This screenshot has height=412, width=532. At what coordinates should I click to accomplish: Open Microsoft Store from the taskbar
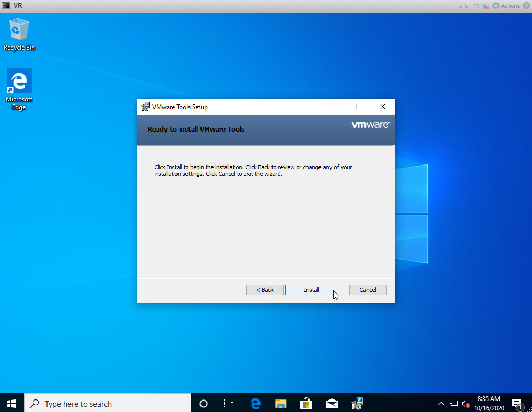tap(306, 404)
